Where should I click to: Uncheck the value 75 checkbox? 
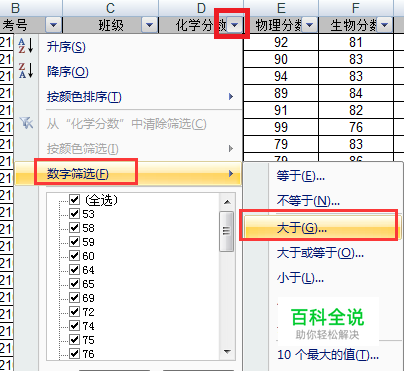(75, 339)
